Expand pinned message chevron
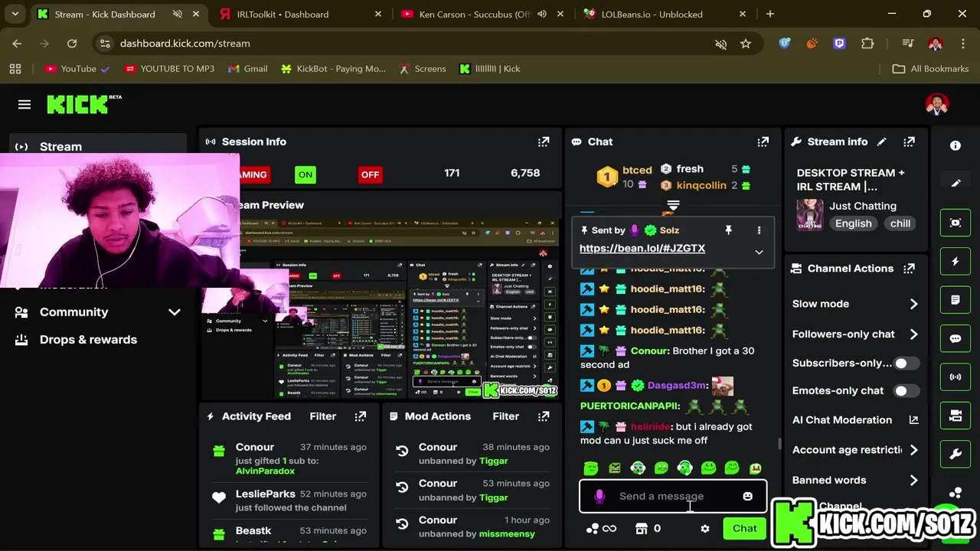 (x=759, y=252)
